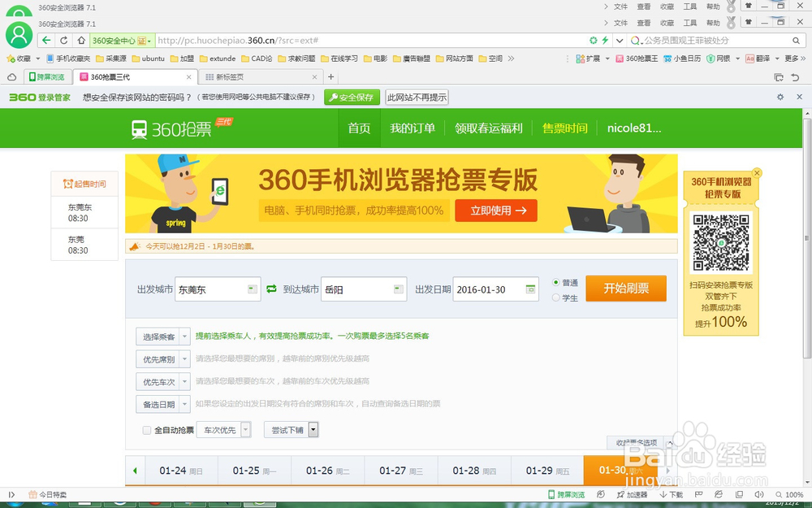812x508 pixels.
Task: Open the 更多 extensions overflow
Action: (795, 59)
